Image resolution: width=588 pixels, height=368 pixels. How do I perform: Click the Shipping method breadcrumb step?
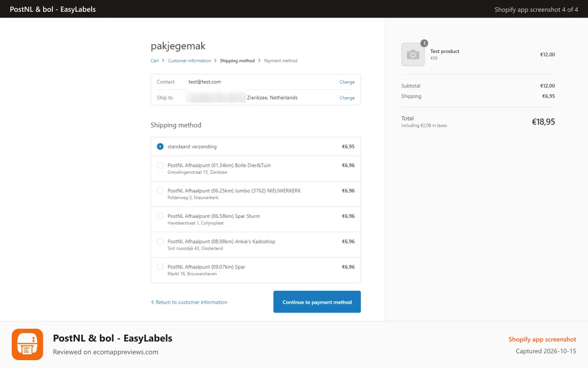click(237, 61)
